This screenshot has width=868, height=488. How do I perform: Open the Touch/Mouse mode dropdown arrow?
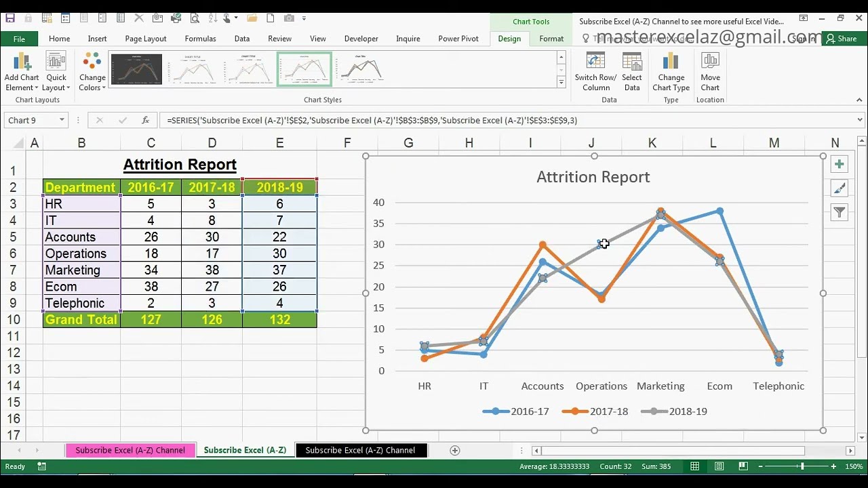(235, 18)
